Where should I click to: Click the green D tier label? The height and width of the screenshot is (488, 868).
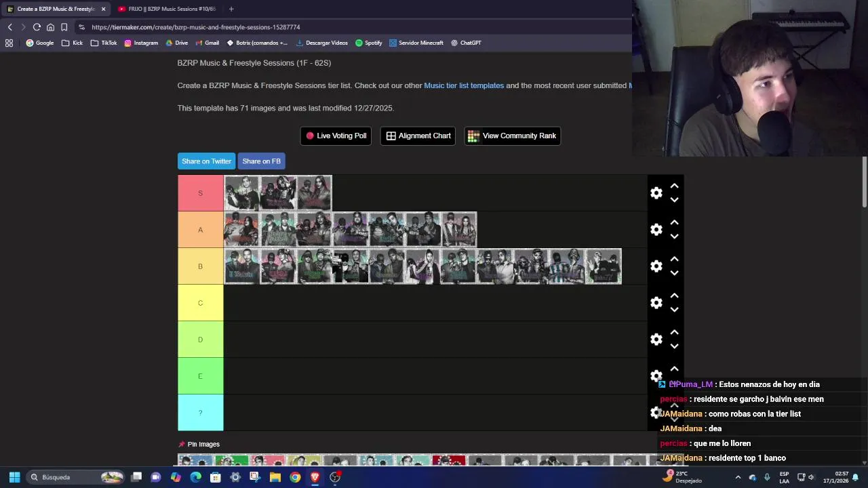click(x=200, y=340)
